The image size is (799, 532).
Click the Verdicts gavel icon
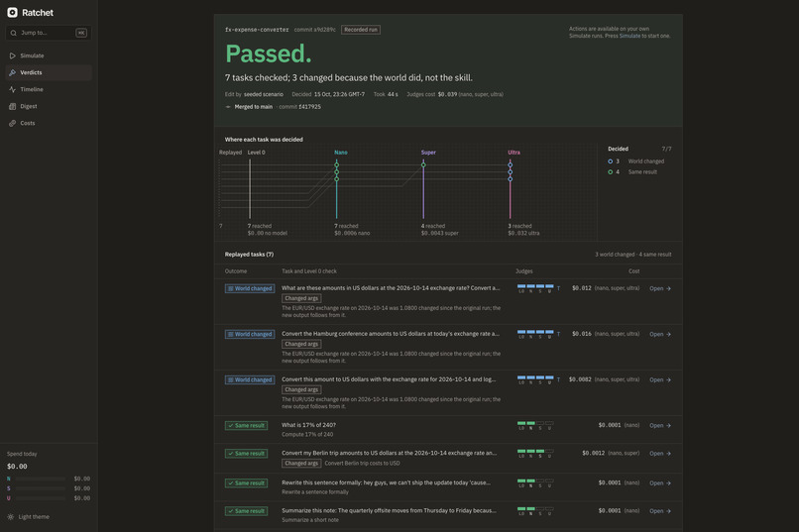pyautogui.click(x=12, y=72)
